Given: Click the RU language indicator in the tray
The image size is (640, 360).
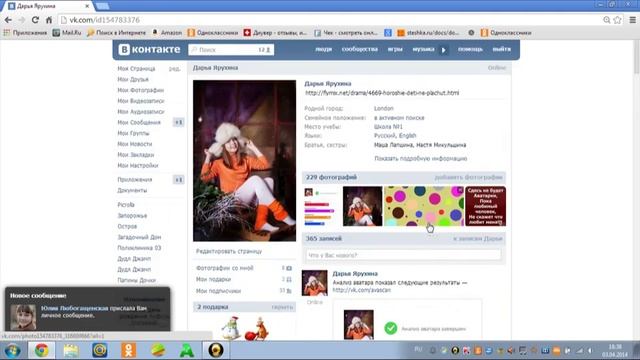Looking at the screenshot, I should pos(418,349).
